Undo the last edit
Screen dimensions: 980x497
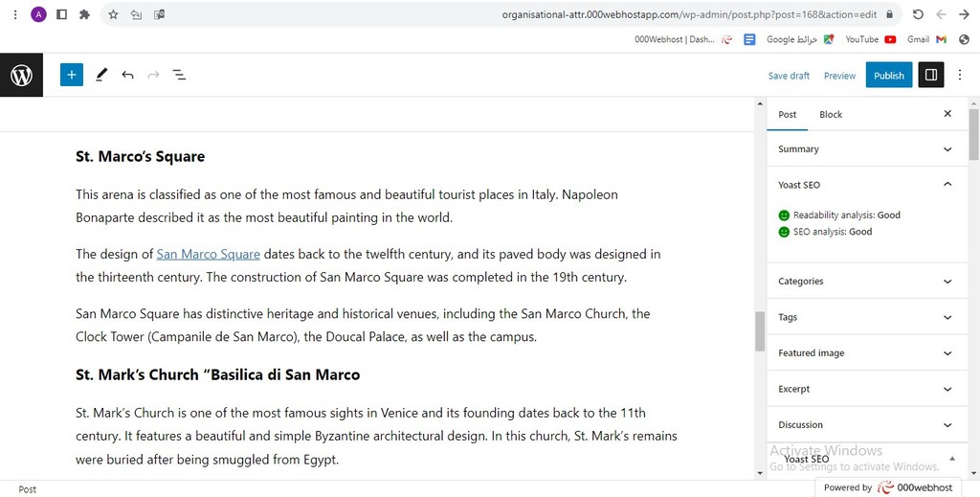[127, 75]
